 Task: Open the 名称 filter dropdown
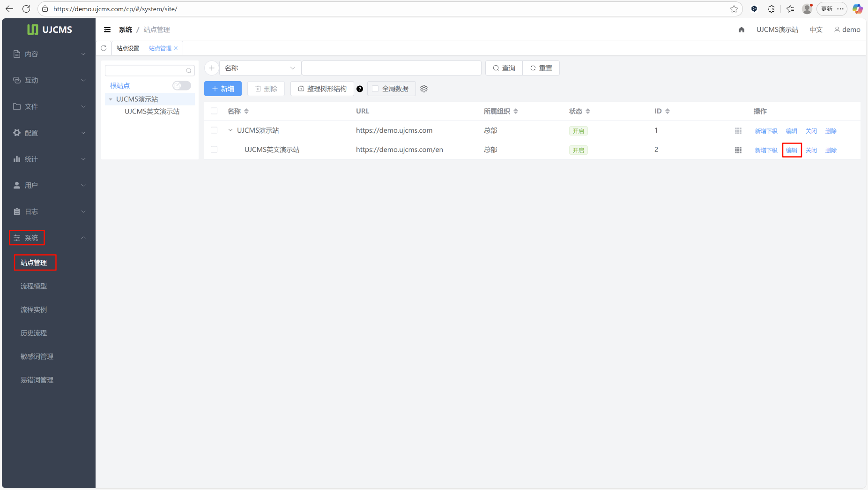pos(260,68)
